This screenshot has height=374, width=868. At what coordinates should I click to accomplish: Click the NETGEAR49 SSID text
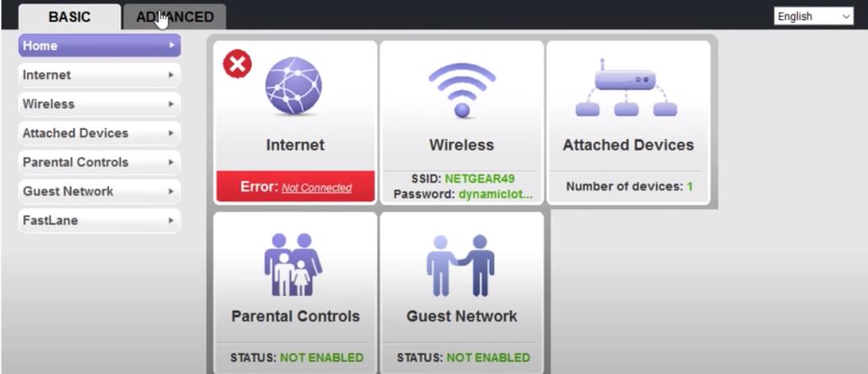click(480, 178)
